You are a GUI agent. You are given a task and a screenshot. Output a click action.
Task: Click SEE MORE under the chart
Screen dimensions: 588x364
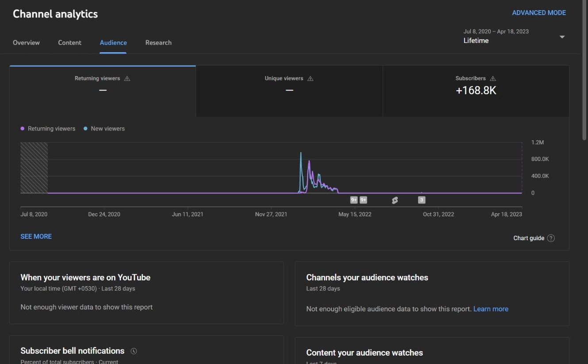pos(36,237)
